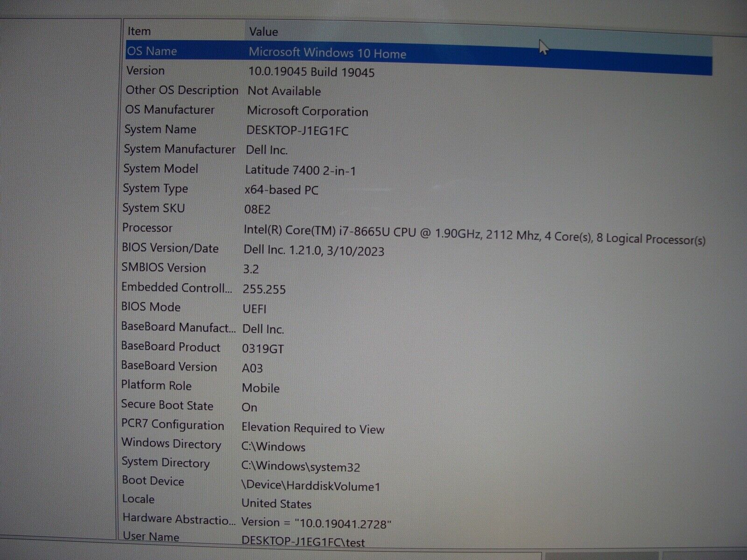The height and width of the screenshot is (560, 747).
Task: Click the C:\Windows\system32 value
Action: pos(301,467)
